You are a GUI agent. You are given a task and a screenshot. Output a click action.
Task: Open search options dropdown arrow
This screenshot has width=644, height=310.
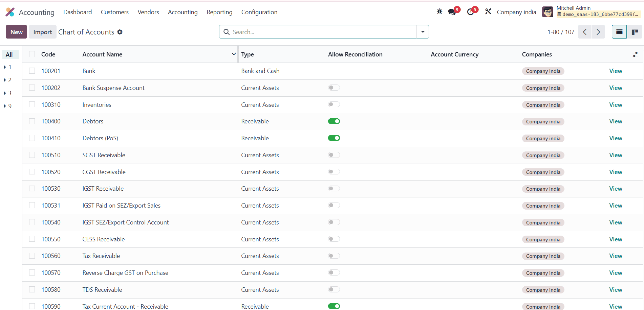pos(423,32)
